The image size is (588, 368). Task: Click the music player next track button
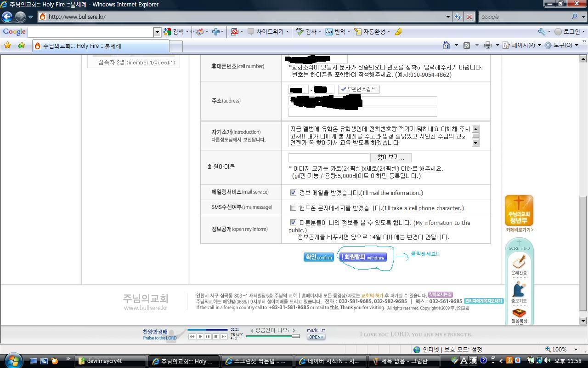coord(224,336)
